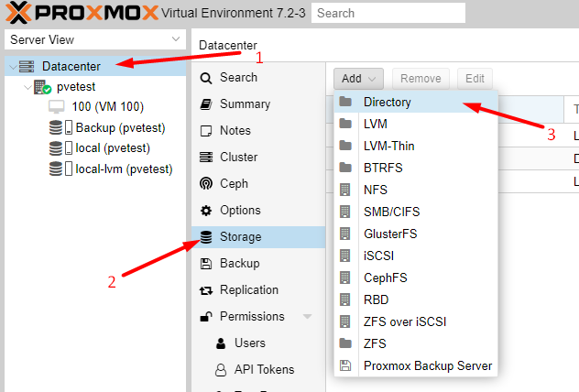Open the Users permissions page
579x392 pixels.
(258, 343)
